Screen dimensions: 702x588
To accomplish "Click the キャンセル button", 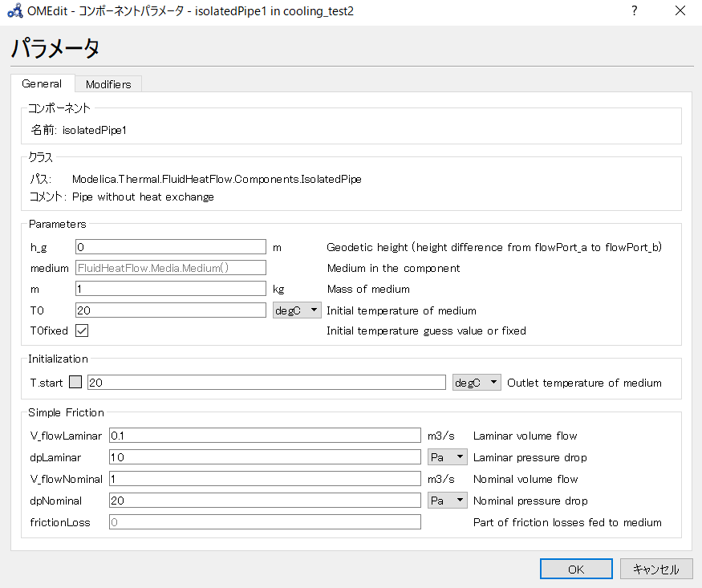I will coord(656,570).
